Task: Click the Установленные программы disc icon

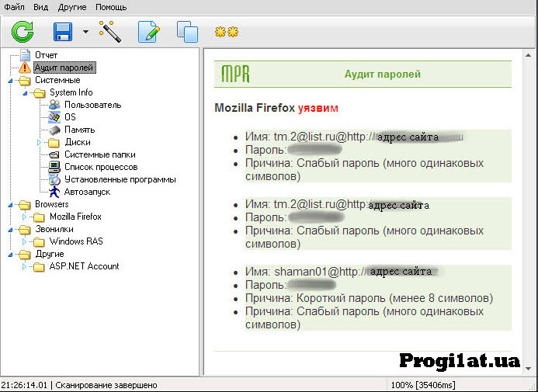Action: click(54, 179)
